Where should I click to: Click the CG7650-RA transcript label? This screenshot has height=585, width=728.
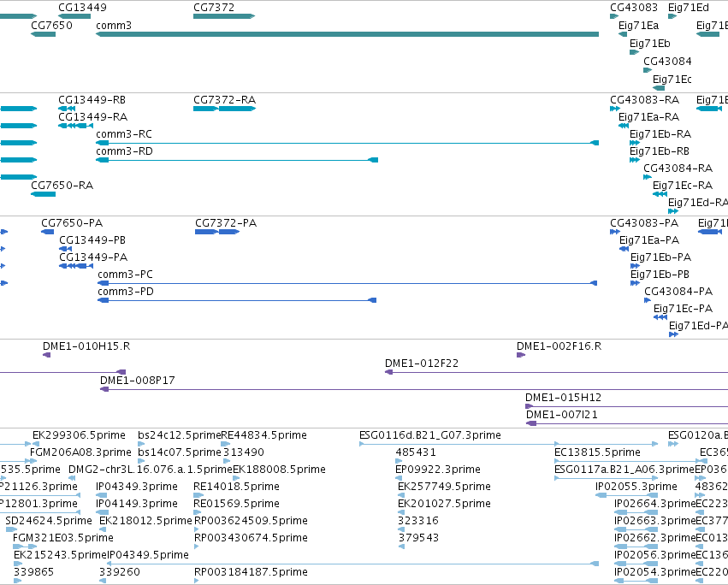click(x=62, y=186)
